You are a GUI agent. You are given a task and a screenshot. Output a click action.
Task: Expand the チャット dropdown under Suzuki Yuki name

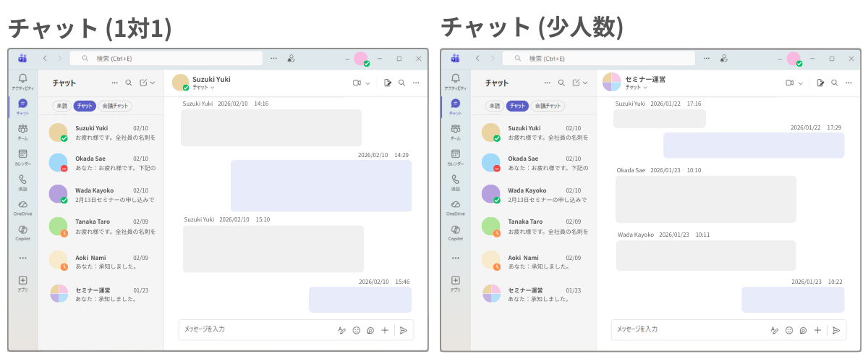[203, 88]
